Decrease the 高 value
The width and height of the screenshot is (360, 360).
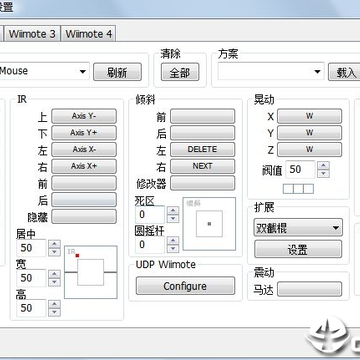coord(54,312)
